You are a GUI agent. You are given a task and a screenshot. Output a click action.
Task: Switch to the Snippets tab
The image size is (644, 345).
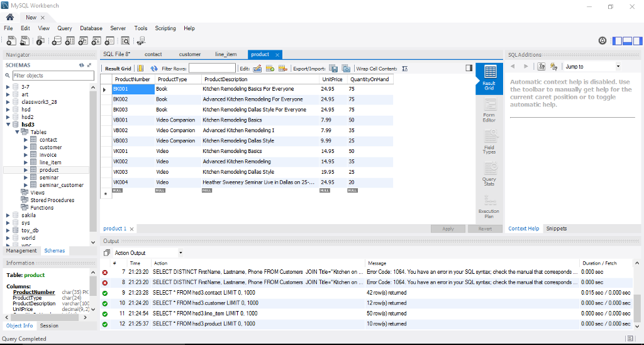(557, 229)
